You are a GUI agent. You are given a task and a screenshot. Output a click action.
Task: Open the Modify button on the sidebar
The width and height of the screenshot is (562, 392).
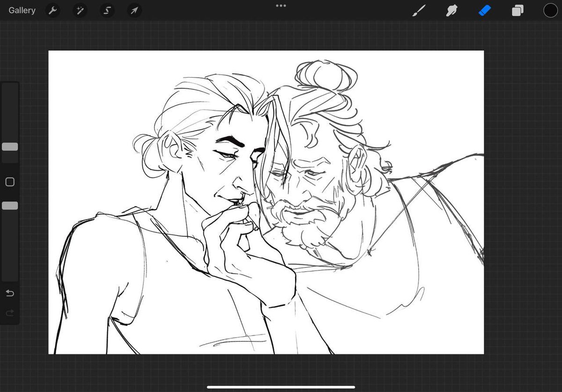[x=9, y=181]
